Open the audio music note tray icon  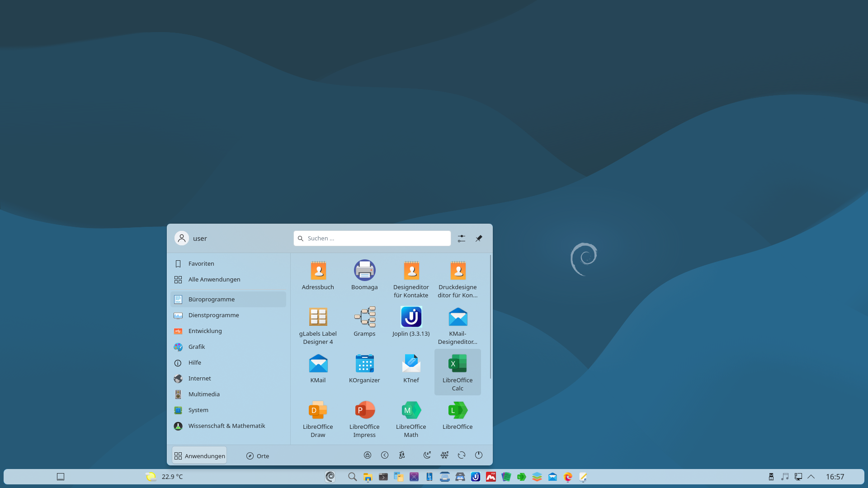[785, 476]
